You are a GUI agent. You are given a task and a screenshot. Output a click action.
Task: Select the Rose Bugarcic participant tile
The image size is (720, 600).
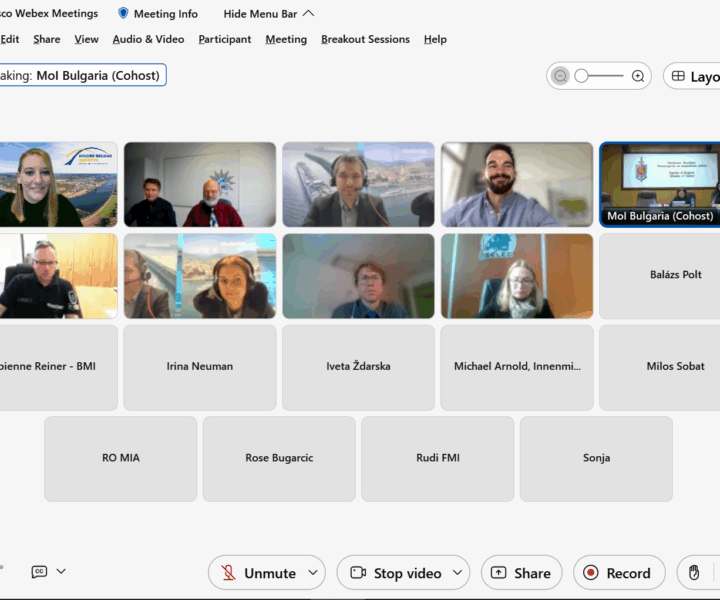coord(279,458)
